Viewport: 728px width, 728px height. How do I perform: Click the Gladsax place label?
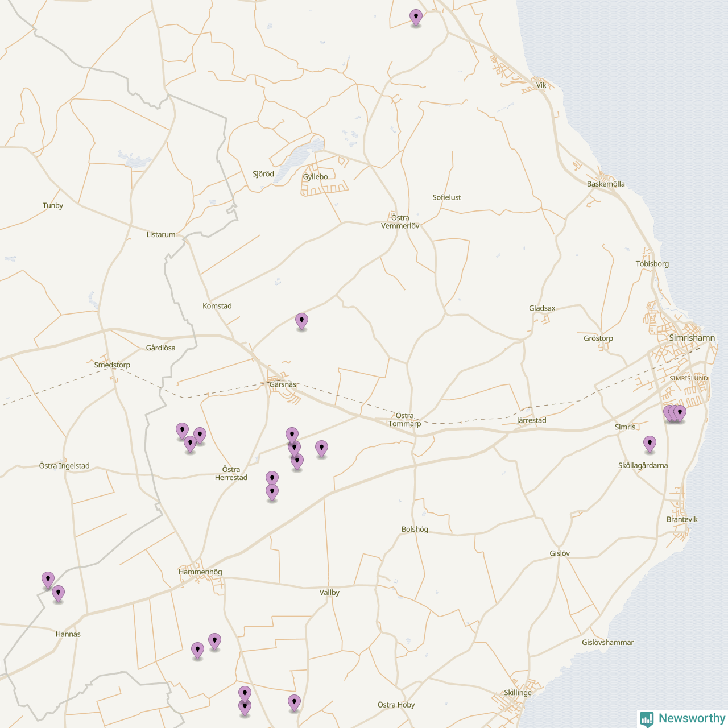click(x=542, y=308)
